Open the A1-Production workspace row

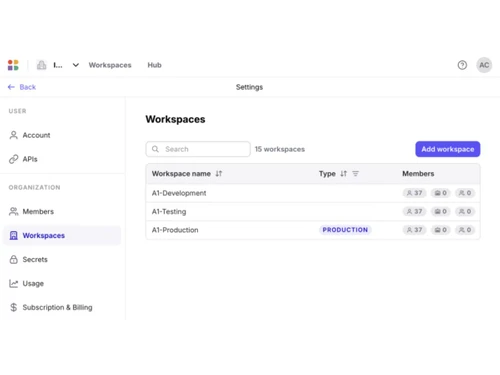tap(313, 230)
